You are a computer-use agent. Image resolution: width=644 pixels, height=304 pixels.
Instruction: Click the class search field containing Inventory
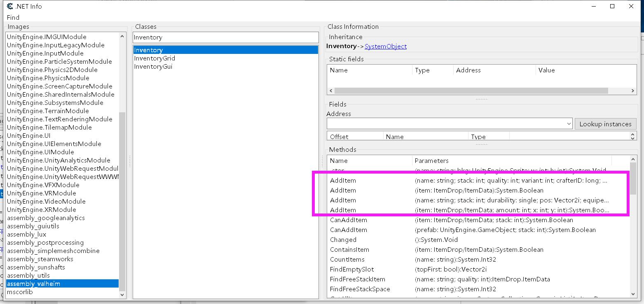click(x=225, y=37)
